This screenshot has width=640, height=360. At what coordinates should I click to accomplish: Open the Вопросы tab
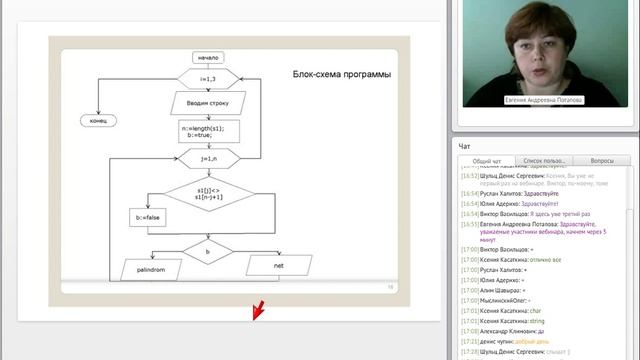(602, 160)
